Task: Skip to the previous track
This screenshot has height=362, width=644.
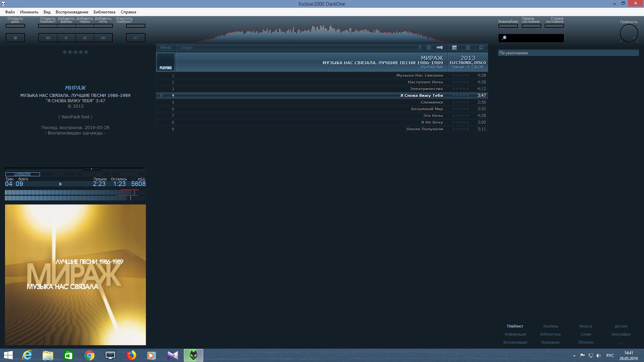Action: tap(48, 38)
